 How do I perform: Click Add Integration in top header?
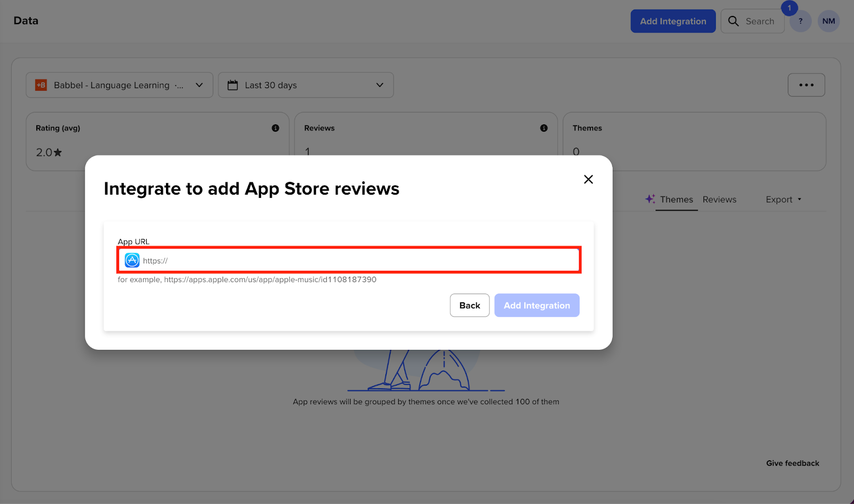pos(673,21)
